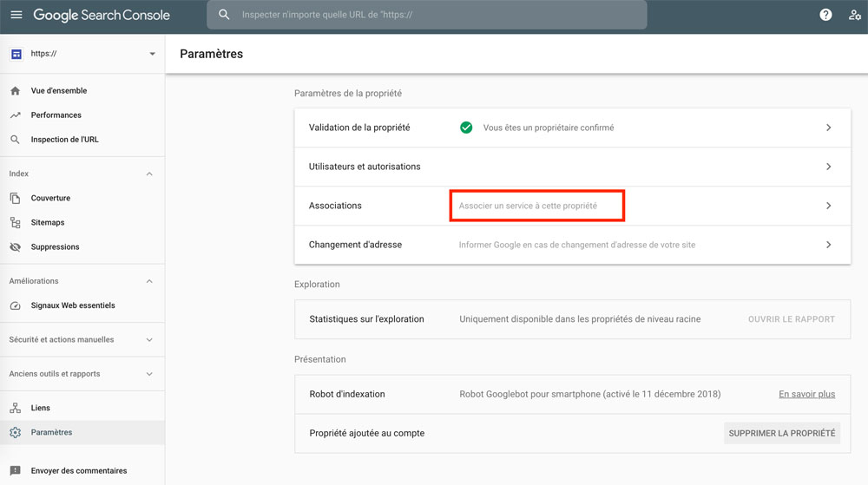Viewport: 868px width, 485px height.
Task: Click the Suppressions crossed-eye icon
Action: 16,246
